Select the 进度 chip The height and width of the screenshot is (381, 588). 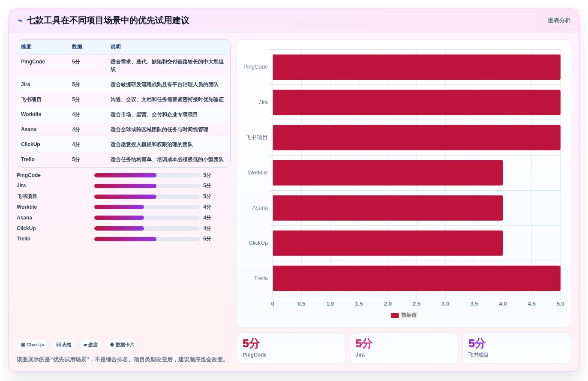(x=90, y=345)
